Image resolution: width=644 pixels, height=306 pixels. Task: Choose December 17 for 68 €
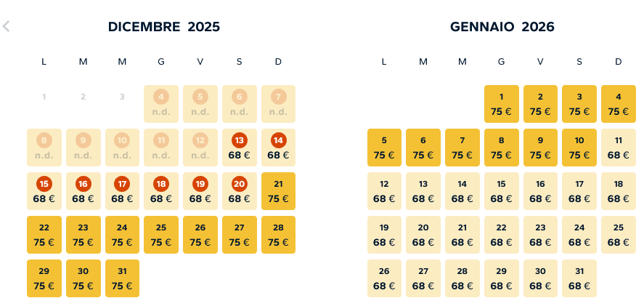pyautogui.click(x=122, y=191)
